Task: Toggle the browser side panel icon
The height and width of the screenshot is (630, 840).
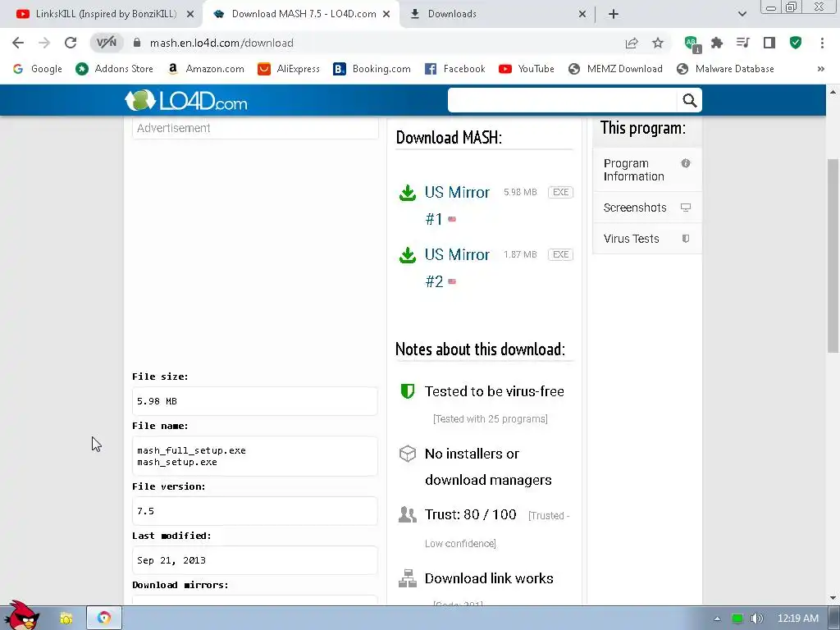Action: (769, 43)
